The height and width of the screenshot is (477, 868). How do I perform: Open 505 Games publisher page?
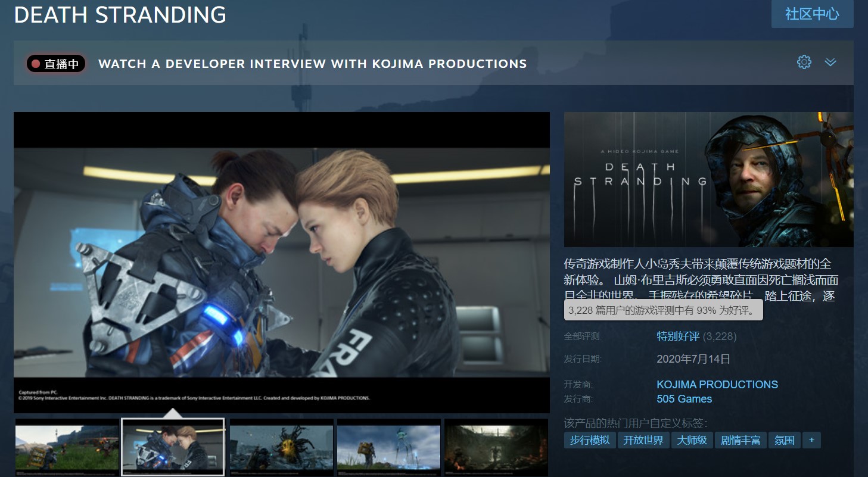tap(685, 399)
